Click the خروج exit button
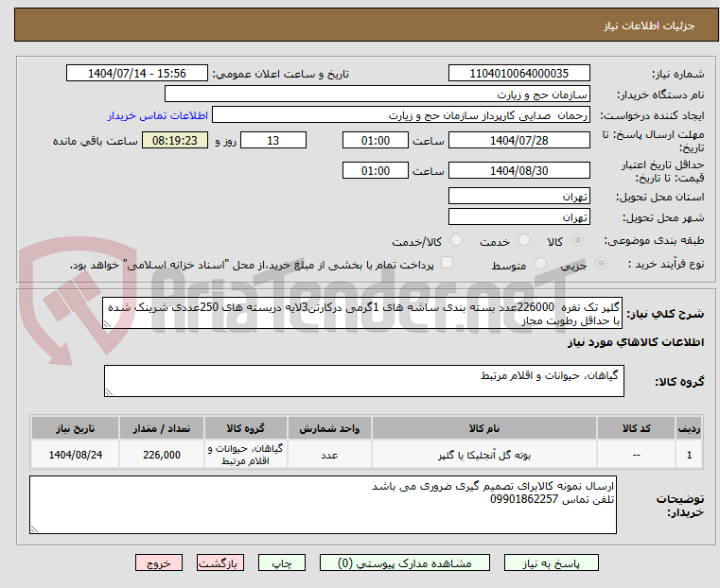The width and height of the screenshot is (720, 588). click(x=159, y=562)
